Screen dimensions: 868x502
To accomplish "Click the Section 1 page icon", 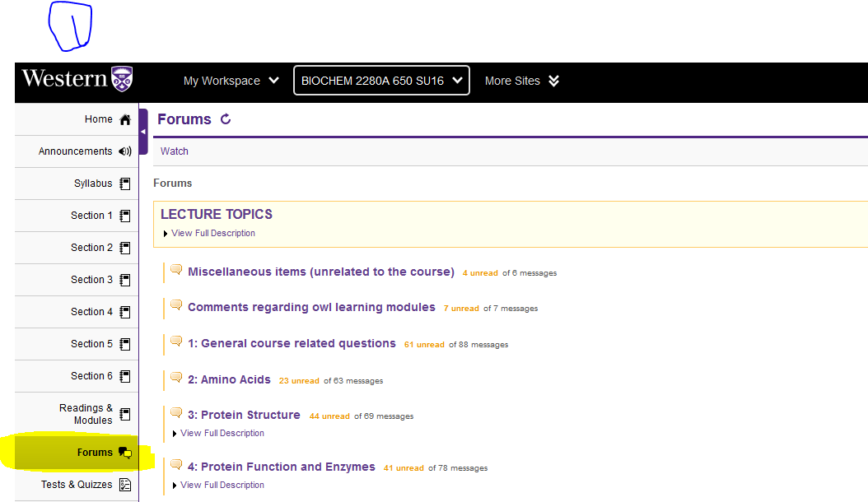I will coord(125,216).
